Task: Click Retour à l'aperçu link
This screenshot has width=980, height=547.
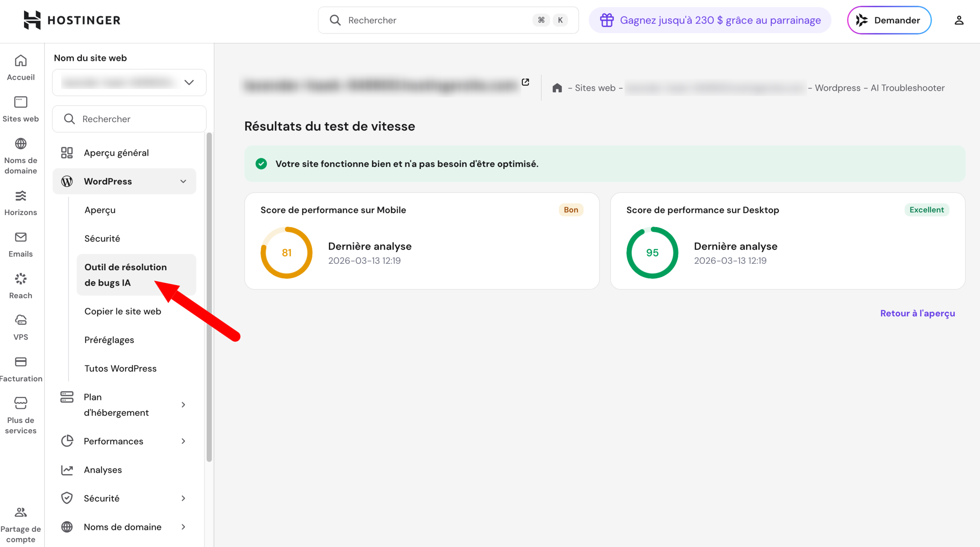Action: tap(917, 313)
